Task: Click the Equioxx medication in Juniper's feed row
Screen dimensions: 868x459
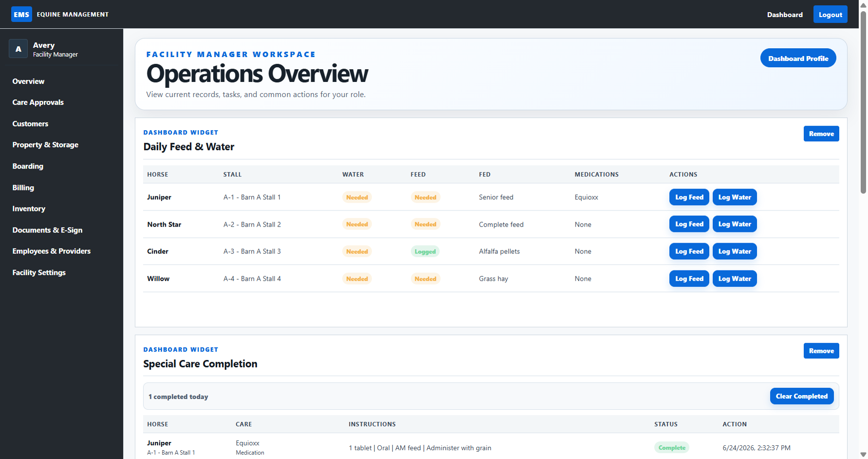Action: pyautogui.click(x=586, y=197)
